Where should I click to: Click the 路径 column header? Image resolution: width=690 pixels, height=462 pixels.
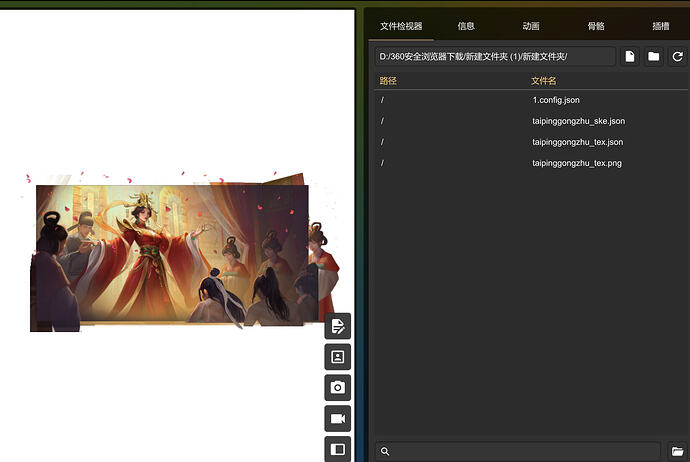[388, 81]
